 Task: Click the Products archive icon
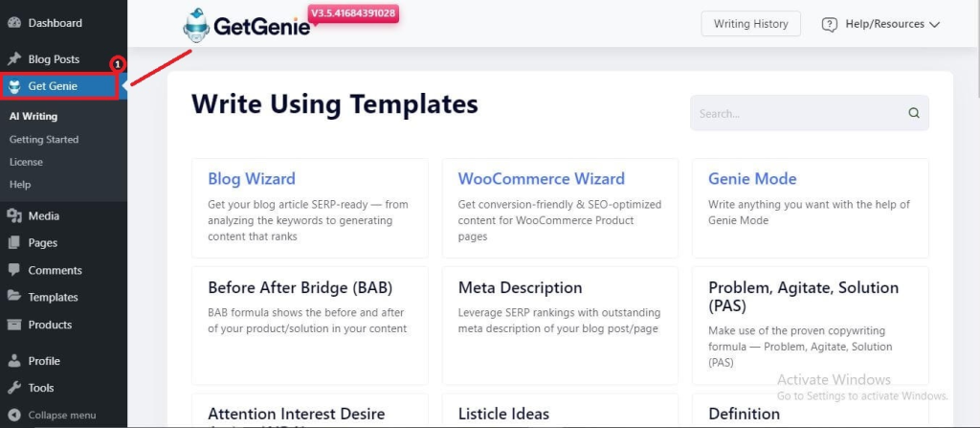click(x=14, y=325)
